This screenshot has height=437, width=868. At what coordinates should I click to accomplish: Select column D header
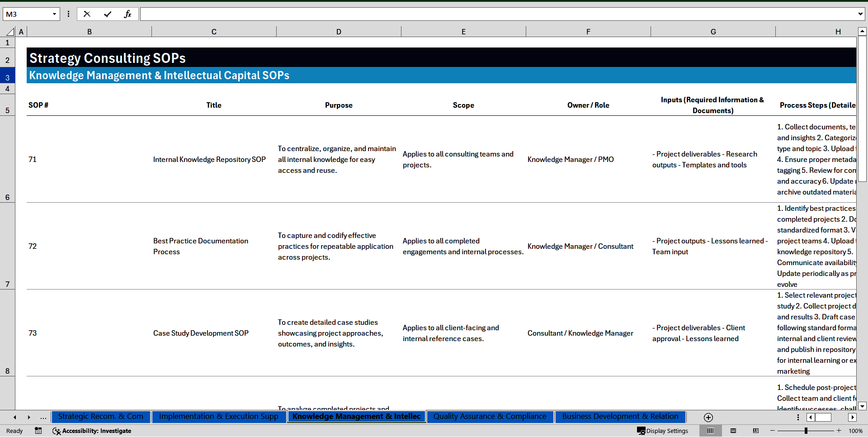[339, 32]
